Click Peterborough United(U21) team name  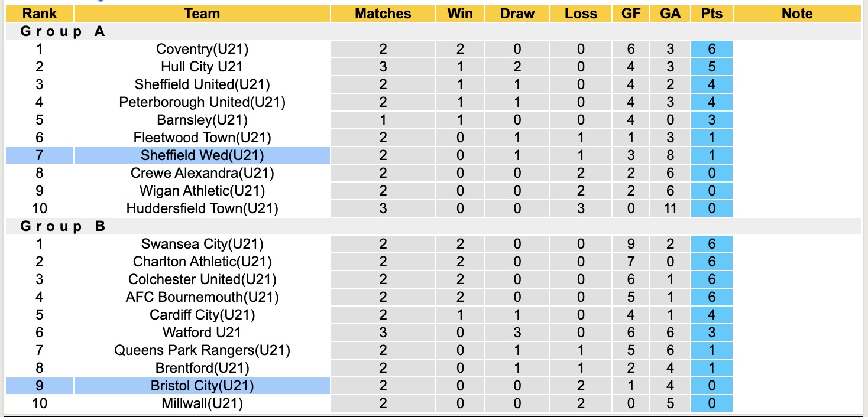tap(202, 102)
